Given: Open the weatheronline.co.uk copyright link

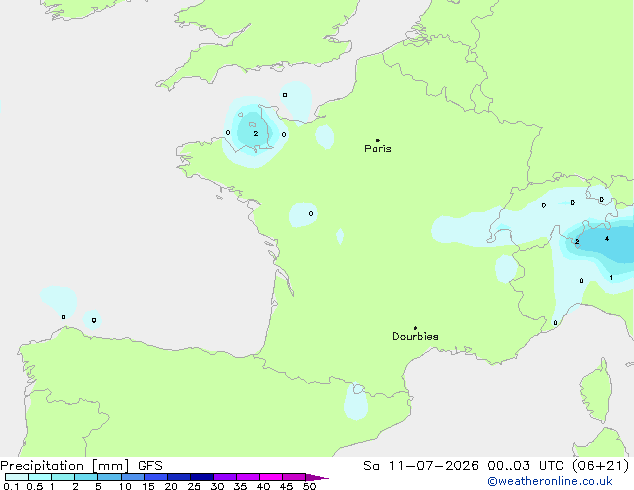Looking at the screenshot, I should (x=550, y=481).
